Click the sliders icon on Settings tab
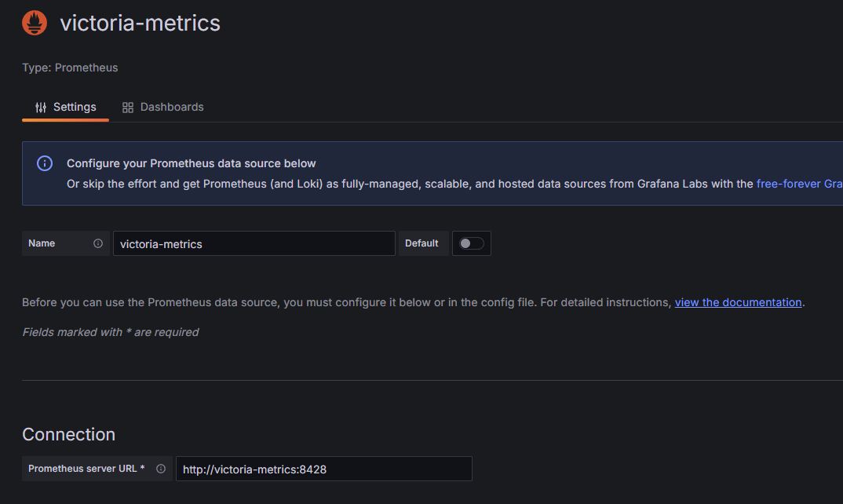 [41, 108]
